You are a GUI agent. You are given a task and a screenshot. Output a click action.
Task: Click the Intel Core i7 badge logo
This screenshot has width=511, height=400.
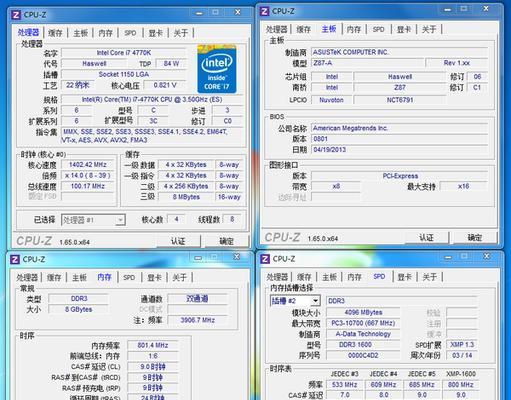click(x=217, y=69)
